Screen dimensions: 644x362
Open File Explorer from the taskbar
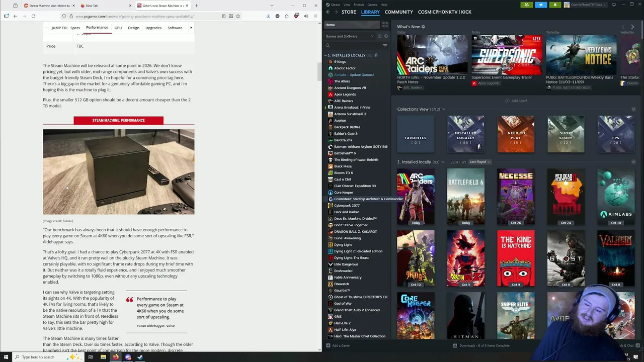click(x=103, y=357)
